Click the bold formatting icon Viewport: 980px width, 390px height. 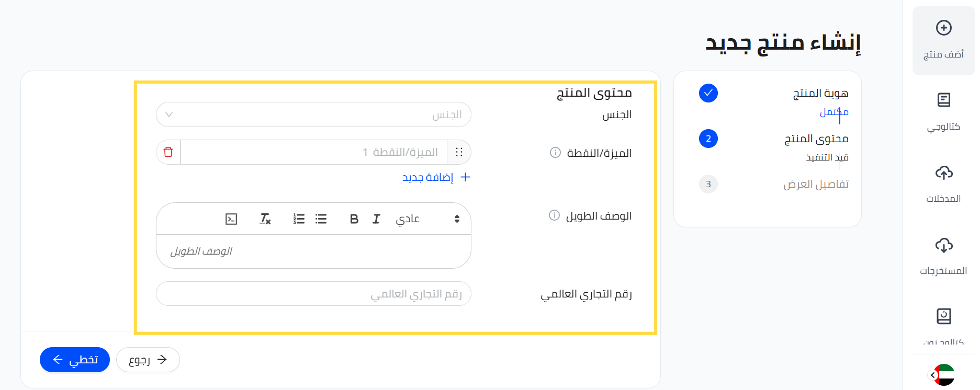click(x=354, y=219)
